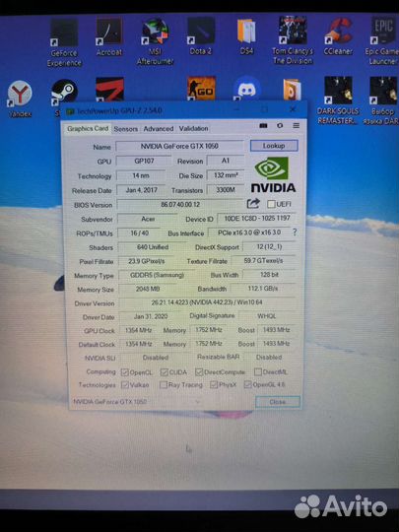Click the Pixel Fillrate value 23.9 GPixel/s
The width and height of the screenshot is (399, 532).
tap(146, 261)
